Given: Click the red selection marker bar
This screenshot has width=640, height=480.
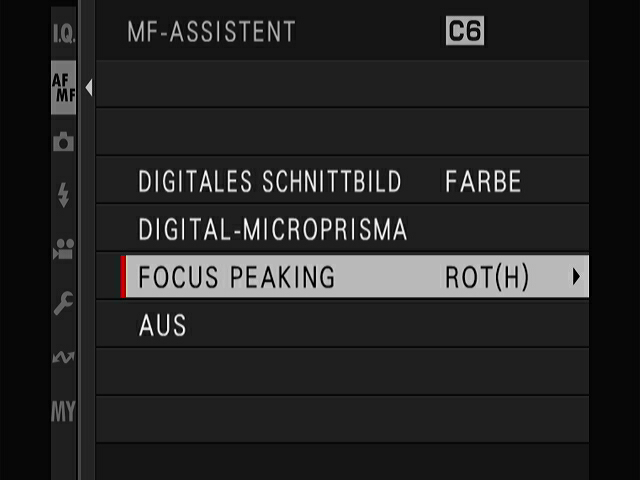Looking at the screenshot, I should (x=123, y=277).
